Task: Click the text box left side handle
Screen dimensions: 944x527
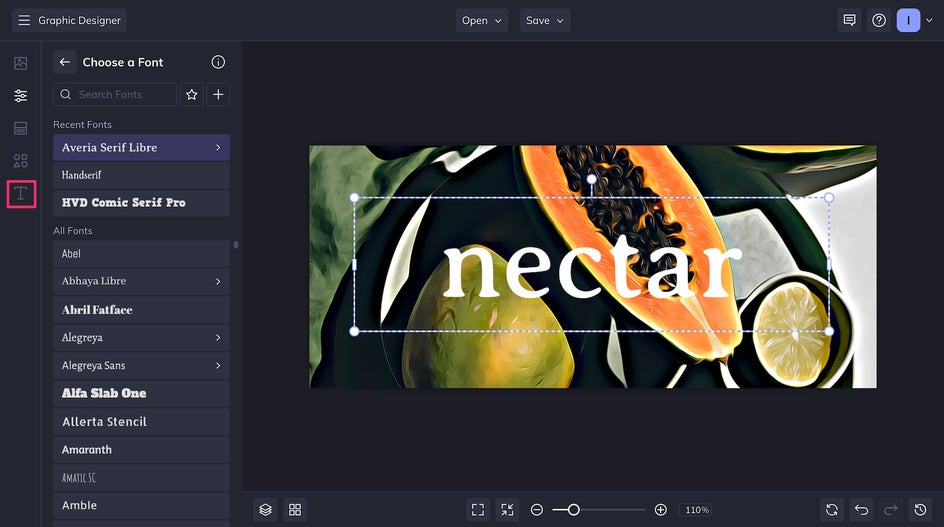Action: click(354, 264)
